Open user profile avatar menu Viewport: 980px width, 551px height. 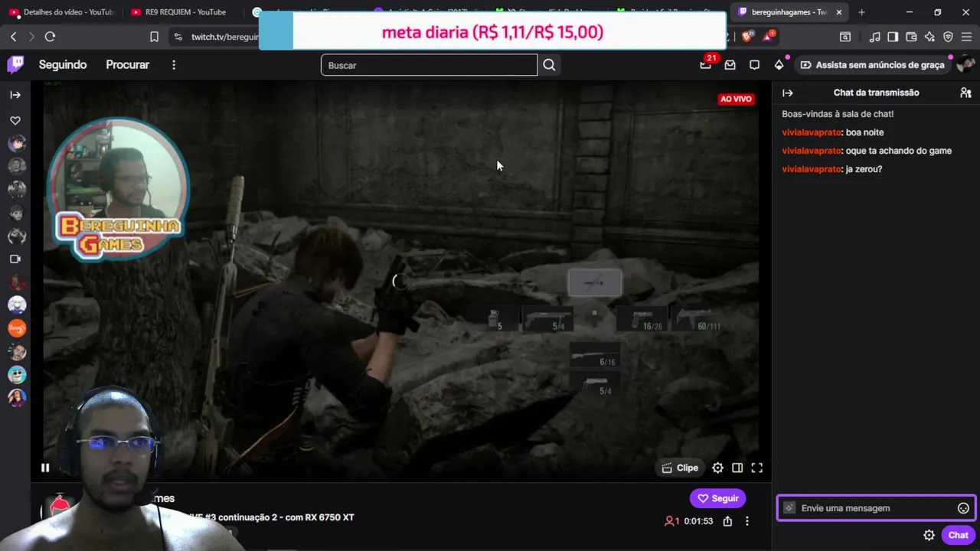pyautogui.click(x=965, y=65)
